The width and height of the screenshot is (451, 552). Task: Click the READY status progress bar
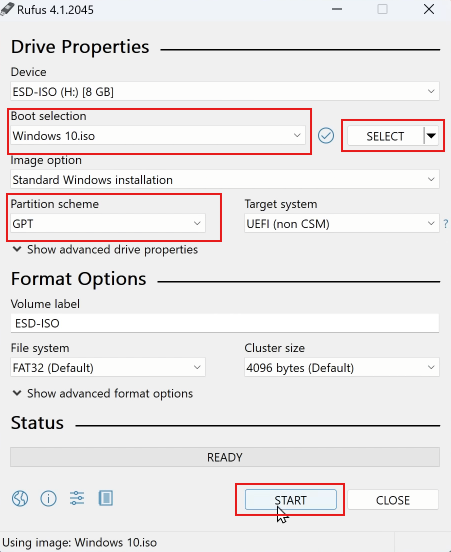click(225, 457)
